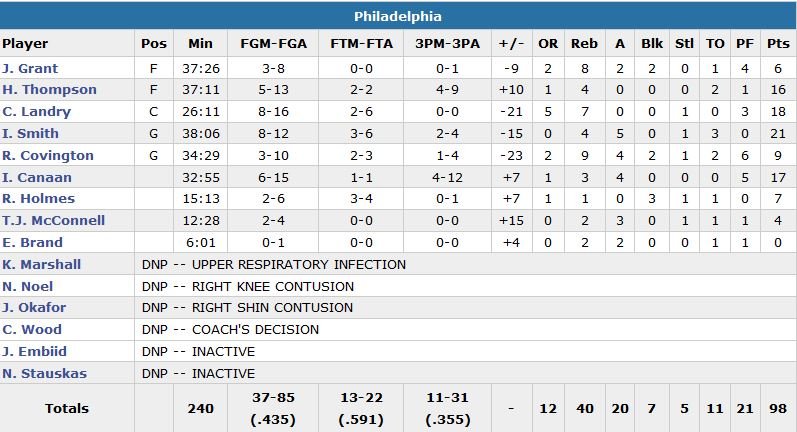
Task: Open C. Landry player page
Action: (x=36, y=112)
